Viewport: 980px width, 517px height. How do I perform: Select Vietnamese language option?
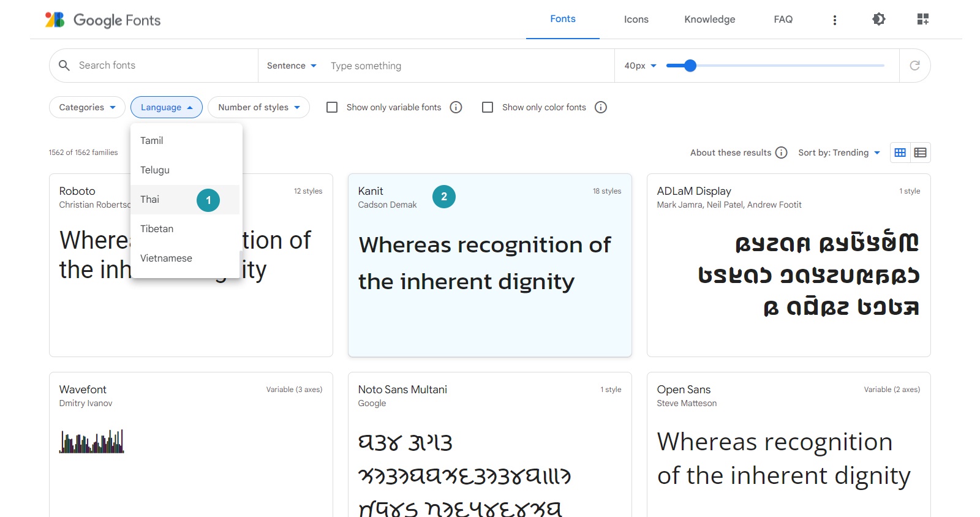click(x=186, y=258)
